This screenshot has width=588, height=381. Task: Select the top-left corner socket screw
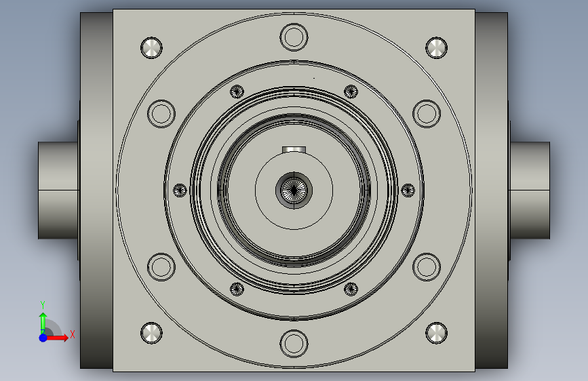[x=151, y=47]
